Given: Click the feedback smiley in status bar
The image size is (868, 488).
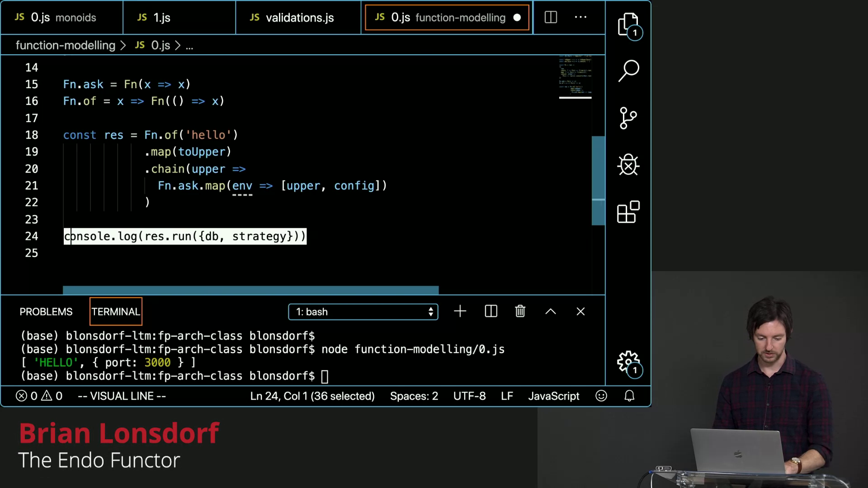Looking at the screenshot, I should pos(601,396).
